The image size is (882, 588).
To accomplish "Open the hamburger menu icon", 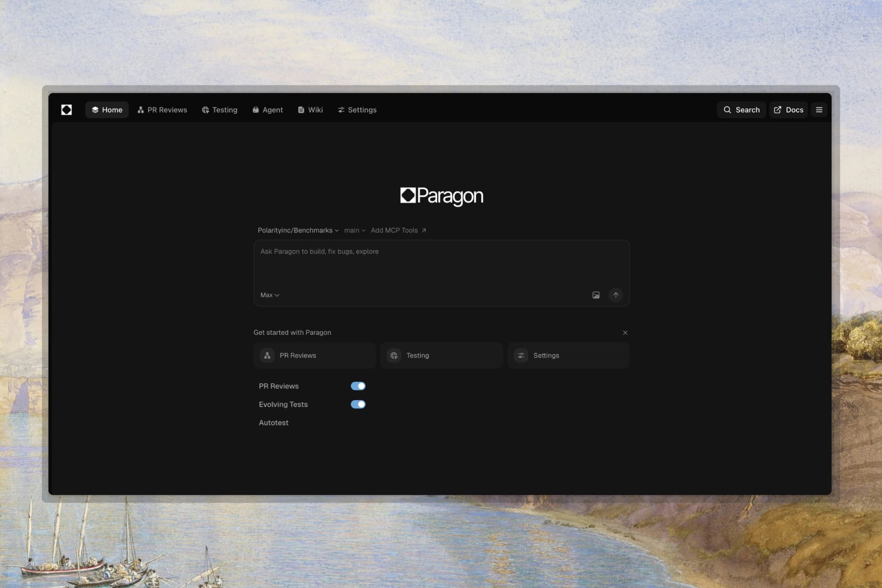I will (819, 110).
